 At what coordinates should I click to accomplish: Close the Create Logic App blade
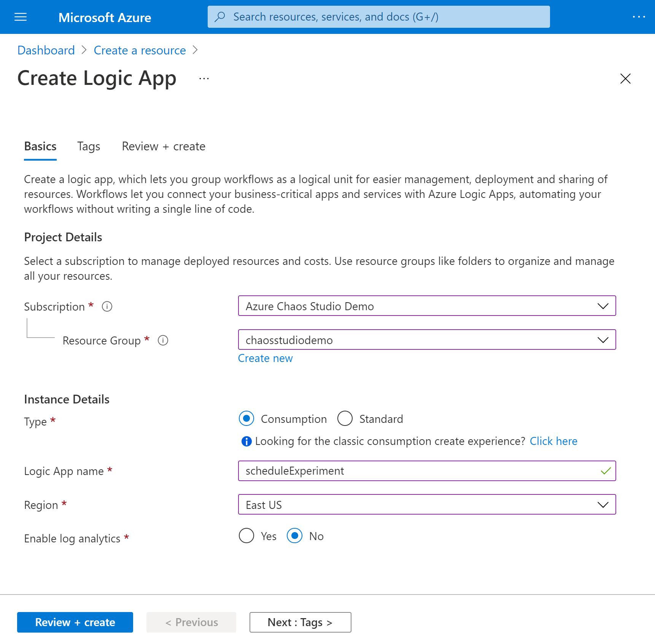click(626, 79)
